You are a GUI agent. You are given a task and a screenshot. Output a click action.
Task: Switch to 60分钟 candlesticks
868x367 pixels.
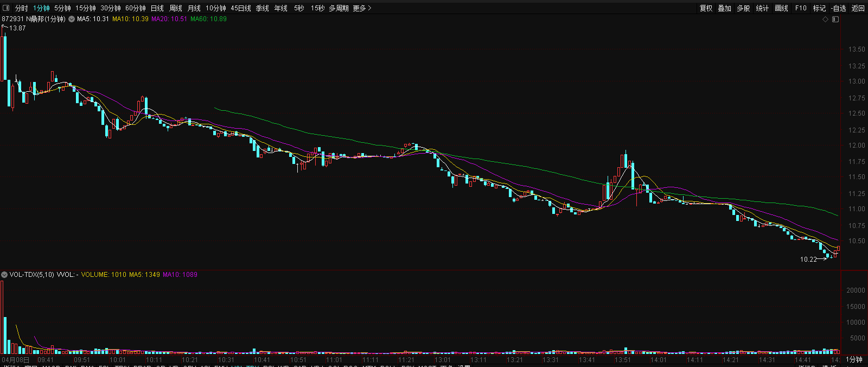(x=136, y=8)
